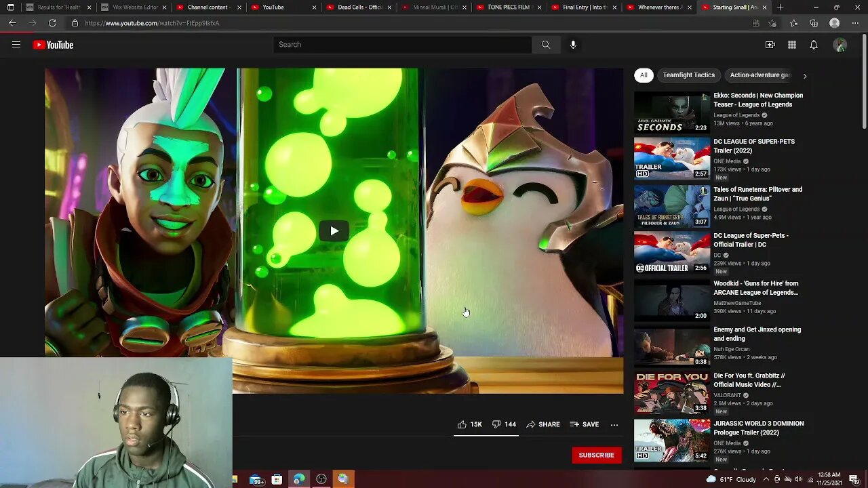Select the All filter chip
Screen dimensions: 868x488
[x=644, y=75]
